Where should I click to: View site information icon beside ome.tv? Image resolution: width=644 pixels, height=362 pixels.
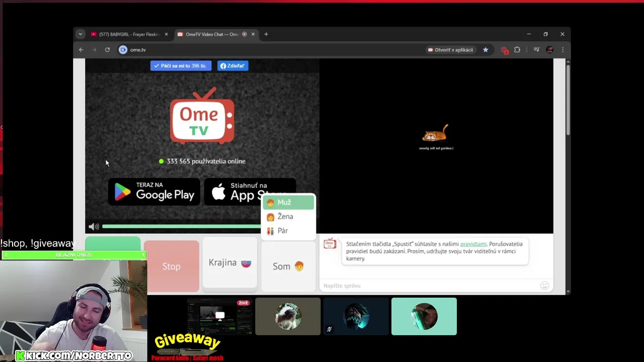click(123, 50)
